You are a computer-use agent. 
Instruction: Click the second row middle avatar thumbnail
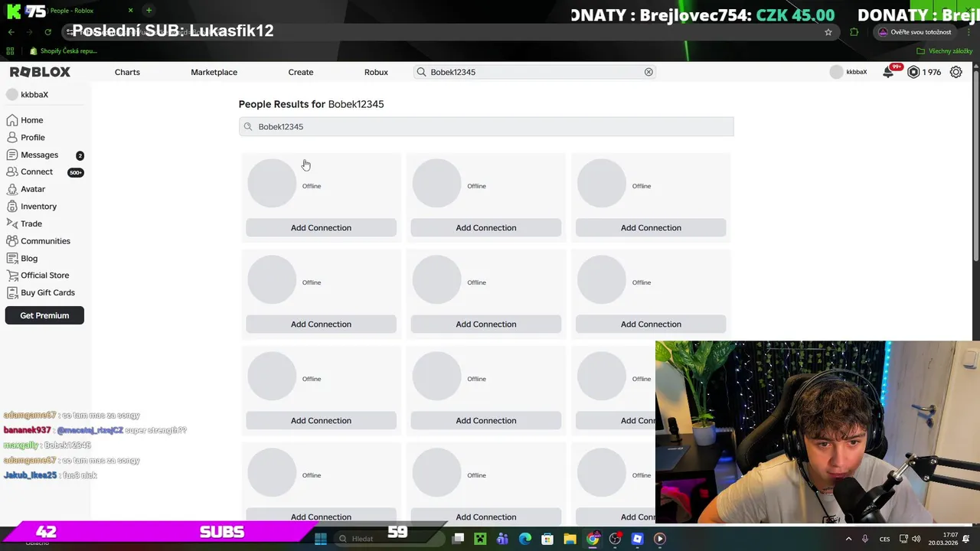(x=436, y=280)
